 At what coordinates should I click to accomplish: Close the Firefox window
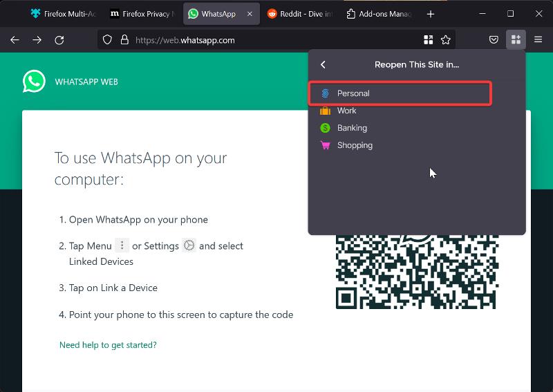(538, 14)
